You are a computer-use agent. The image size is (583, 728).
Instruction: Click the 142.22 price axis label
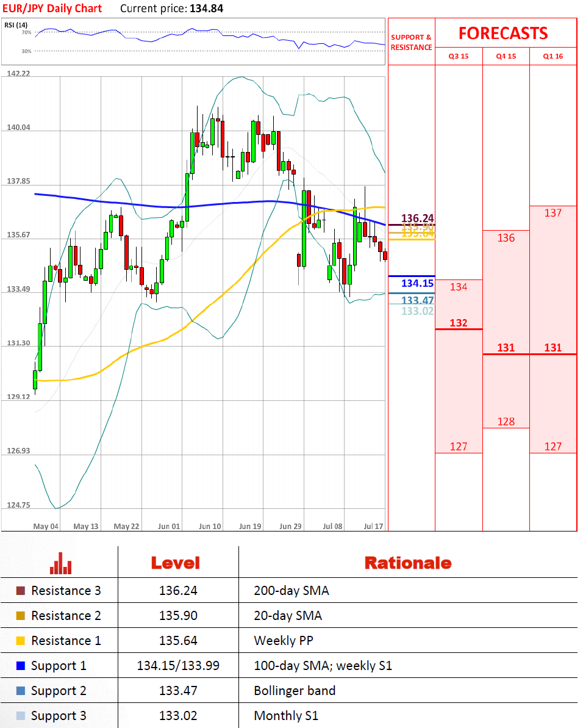(18, 74)
